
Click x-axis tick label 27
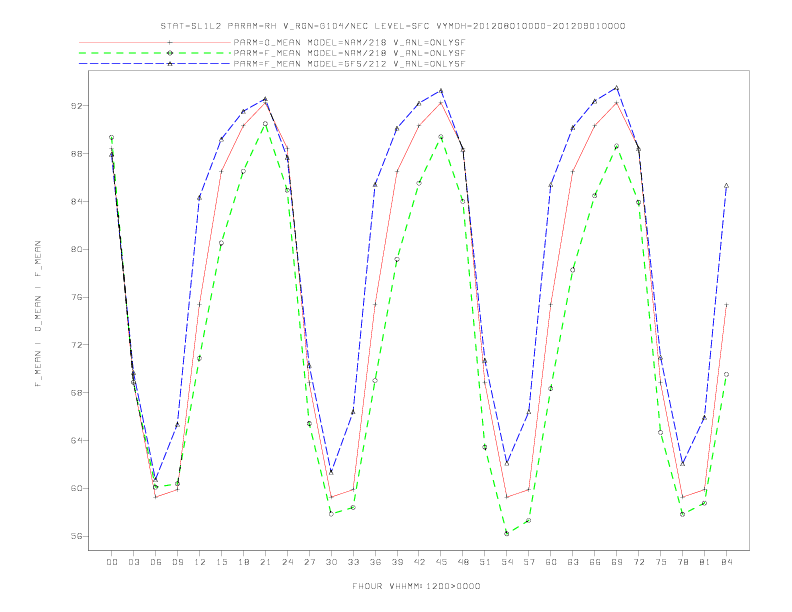point(309,562)
